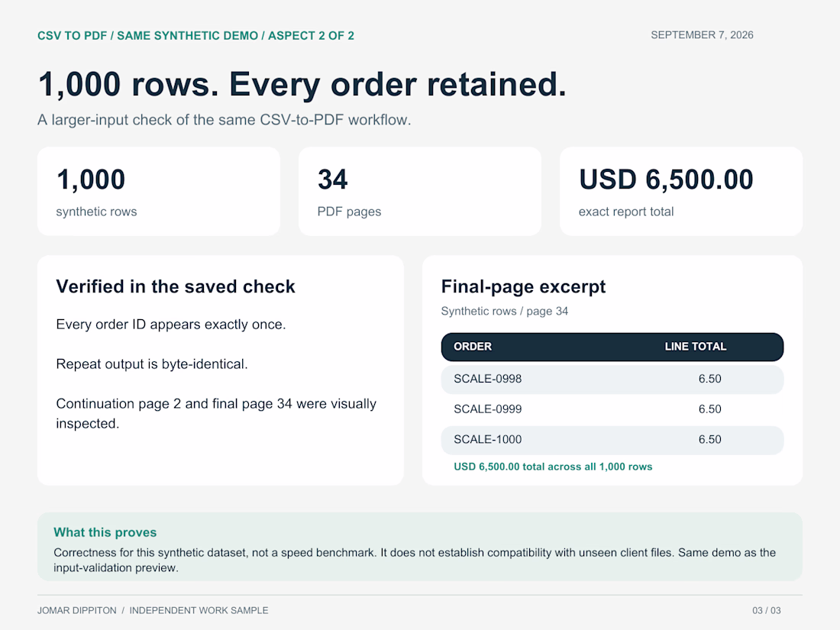Select the 'SCALE-0999' table cell
This screenshot has width=840, height=630.
(487, 409)
